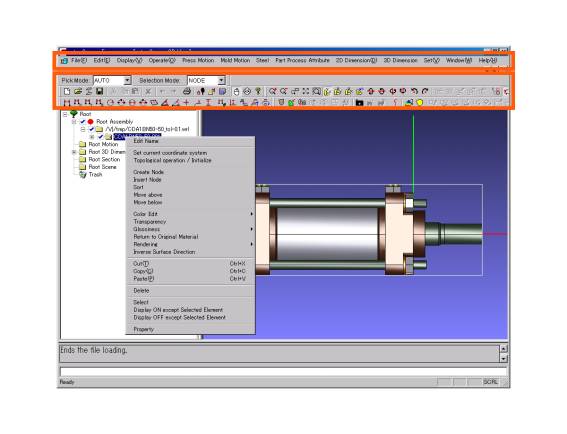Collapse the Root Assembly node
The height and width of the screenshot is (434, 567).
[x=74, y=122]
